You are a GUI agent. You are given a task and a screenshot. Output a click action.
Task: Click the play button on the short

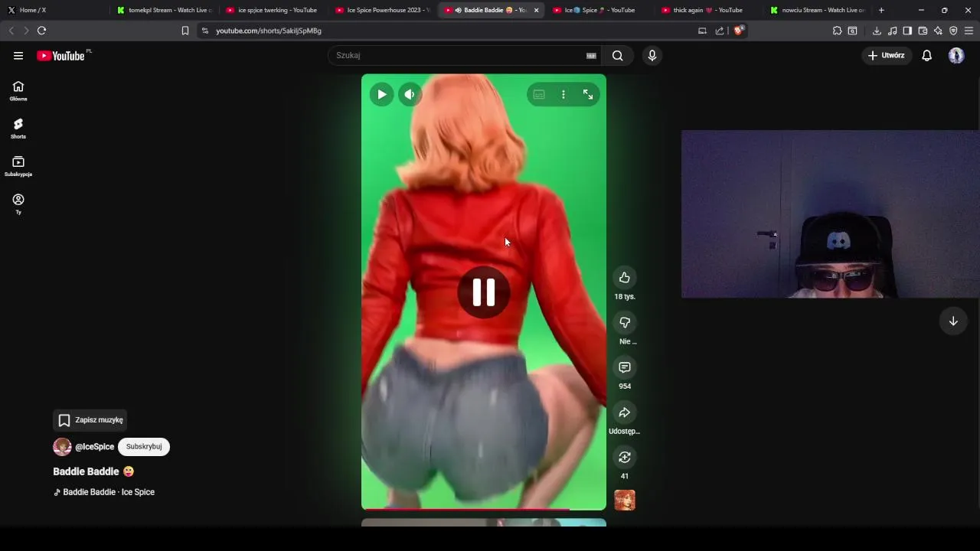381,94
